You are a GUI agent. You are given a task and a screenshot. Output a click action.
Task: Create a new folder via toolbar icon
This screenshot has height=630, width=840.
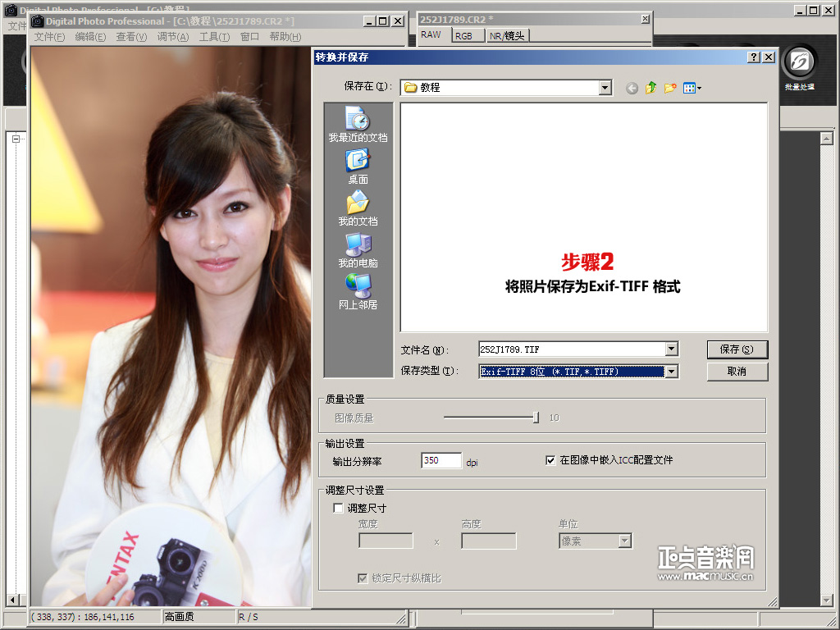coord(670,88)
